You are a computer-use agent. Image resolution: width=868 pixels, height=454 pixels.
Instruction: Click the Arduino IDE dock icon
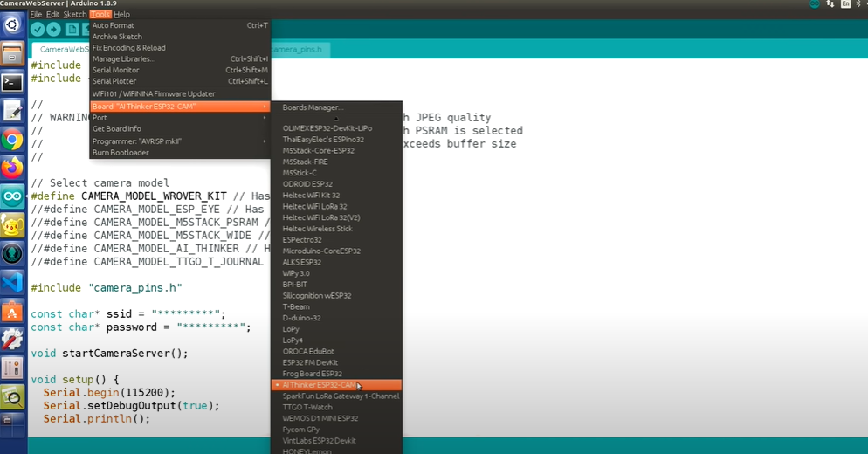12,196
